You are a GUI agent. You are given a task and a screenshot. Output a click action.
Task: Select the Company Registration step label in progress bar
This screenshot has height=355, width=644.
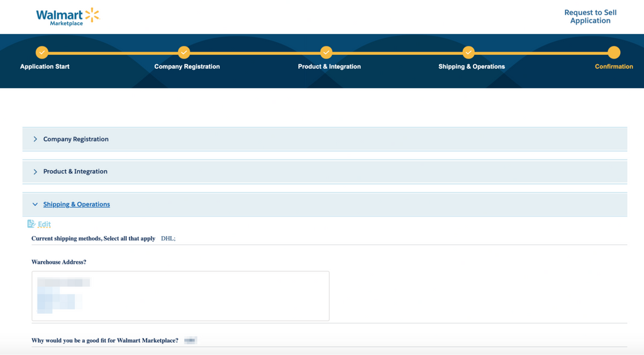[x=187, y=67]
